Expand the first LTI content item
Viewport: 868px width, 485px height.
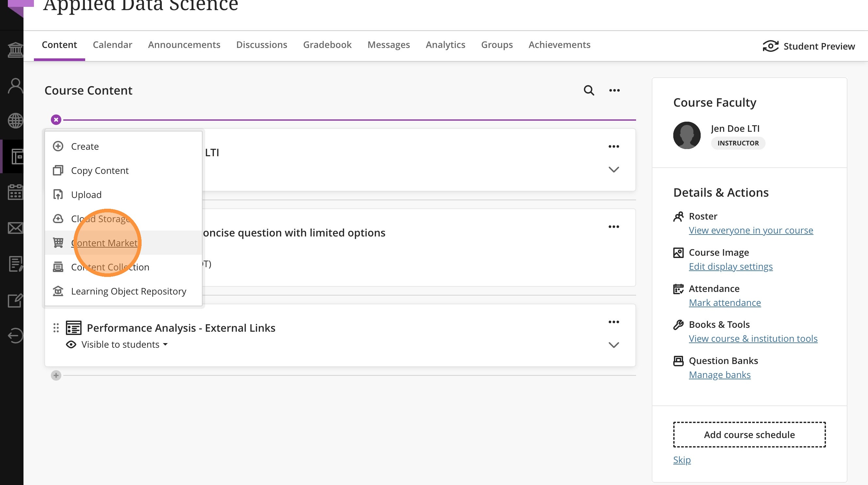[x=614, y=169]
